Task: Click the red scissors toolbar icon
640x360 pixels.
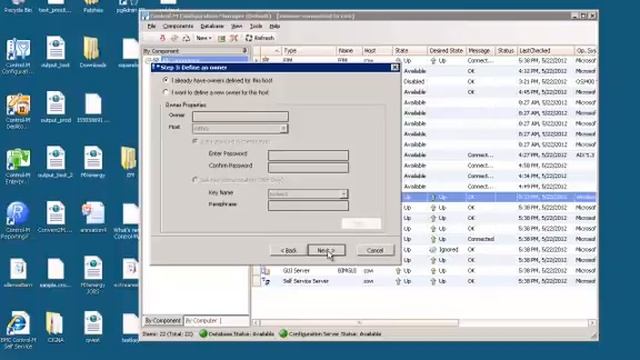Action: tap(234, 38)
